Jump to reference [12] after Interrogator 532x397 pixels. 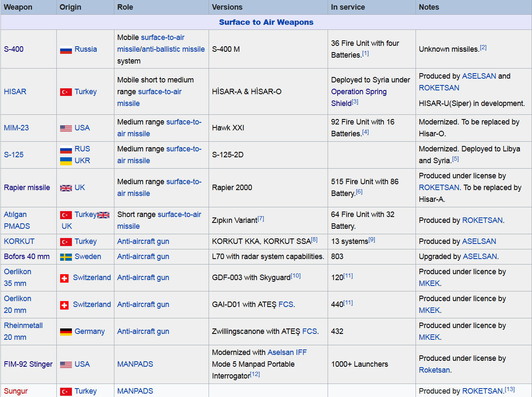coord(255,374)
